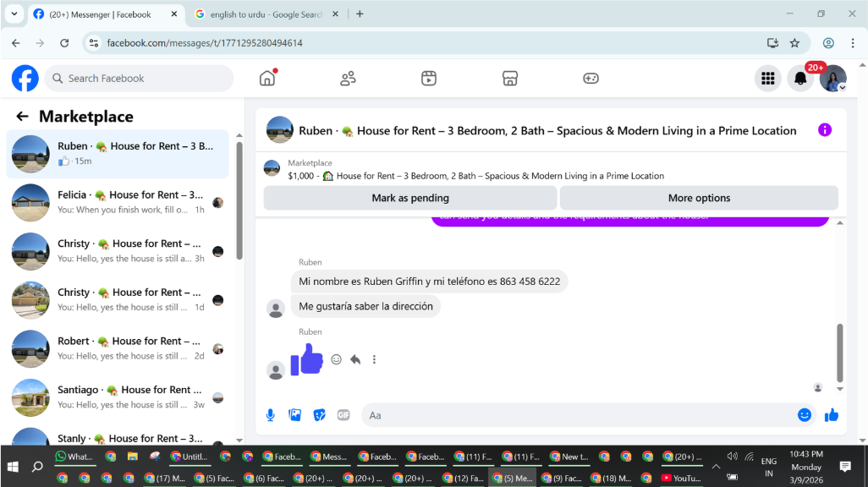Attach a file with the photo icon
The image size is (868, 487).
point(295,415)
